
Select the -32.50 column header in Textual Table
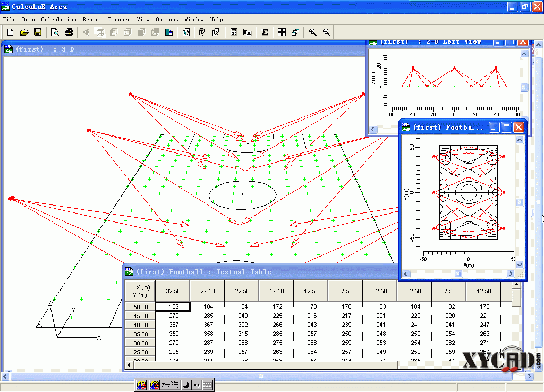click(x=173, y=291)
